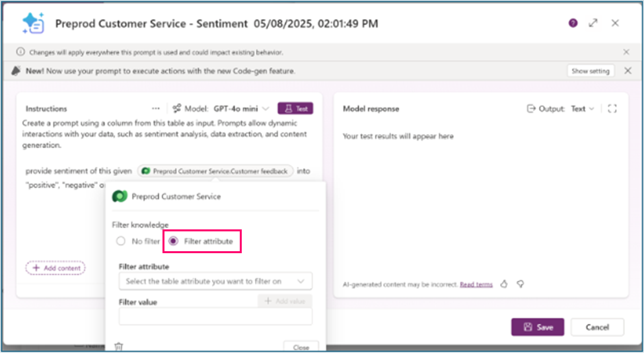Click the thumbs down feedback icon
644x353 pixels.
pos(520,284)
